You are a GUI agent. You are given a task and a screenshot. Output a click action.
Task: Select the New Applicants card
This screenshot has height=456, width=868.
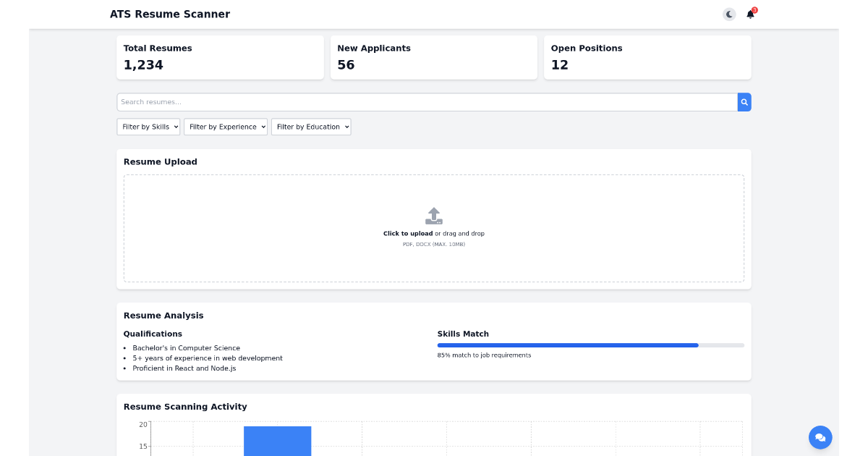coord(433,57)
